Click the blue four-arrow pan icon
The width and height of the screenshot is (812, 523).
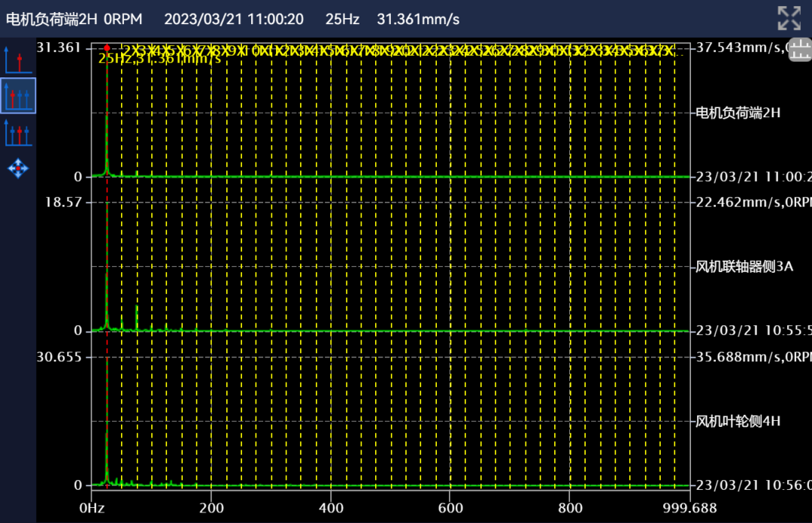(17, 168)
